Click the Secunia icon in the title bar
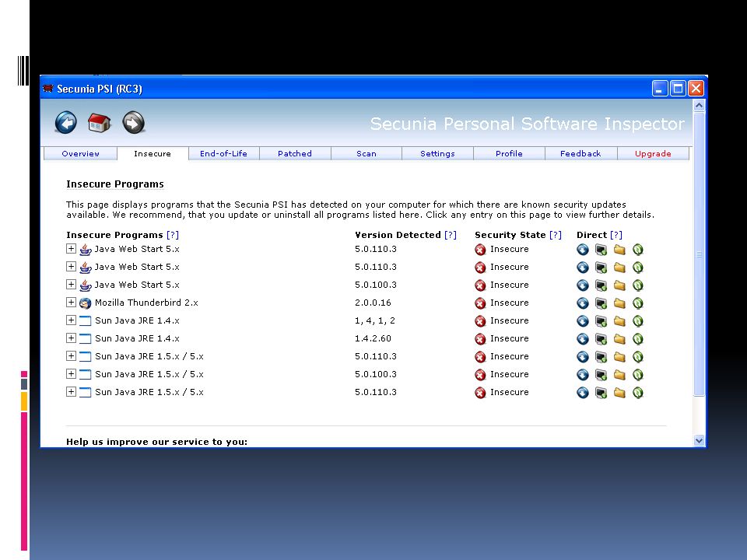This screenshot has width=747, height=560. pos(48,89)
